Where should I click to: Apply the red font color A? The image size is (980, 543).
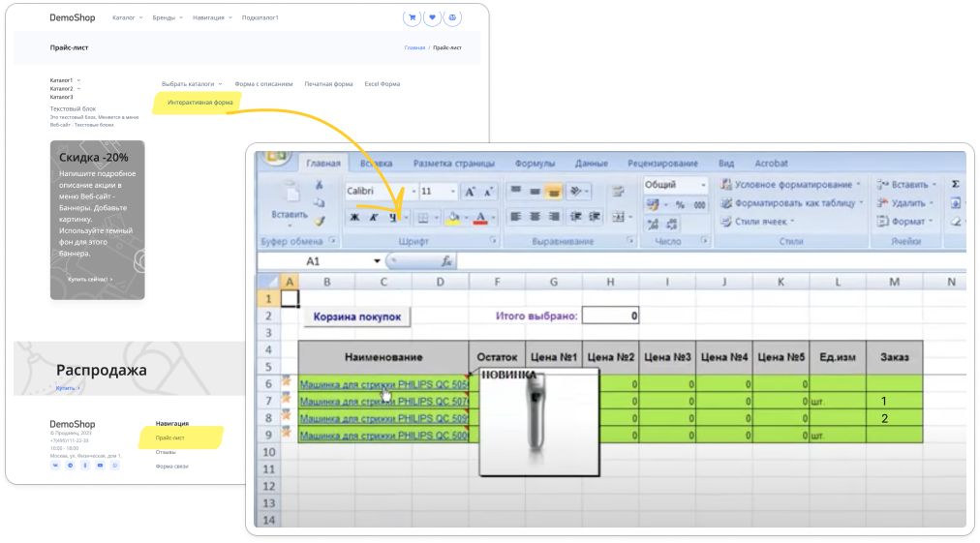coord(480,218)
